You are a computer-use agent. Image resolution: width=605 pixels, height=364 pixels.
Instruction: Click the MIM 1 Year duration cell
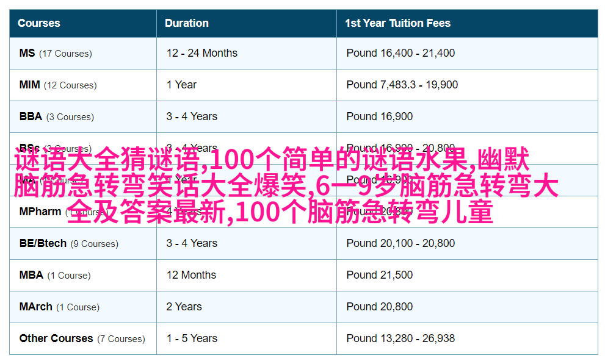[x=182, y=85]
